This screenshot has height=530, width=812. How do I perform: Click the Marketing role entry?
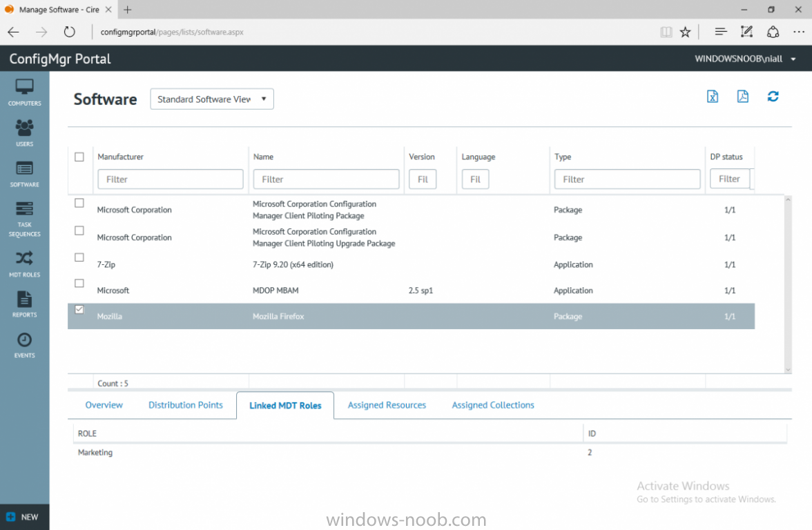[x=95, y=453]
